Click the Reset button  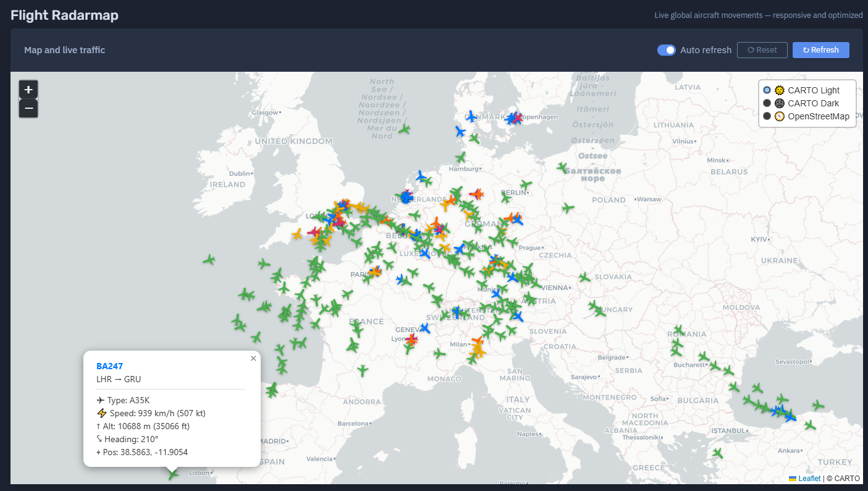pyautogui.click(x=762, y=50)
